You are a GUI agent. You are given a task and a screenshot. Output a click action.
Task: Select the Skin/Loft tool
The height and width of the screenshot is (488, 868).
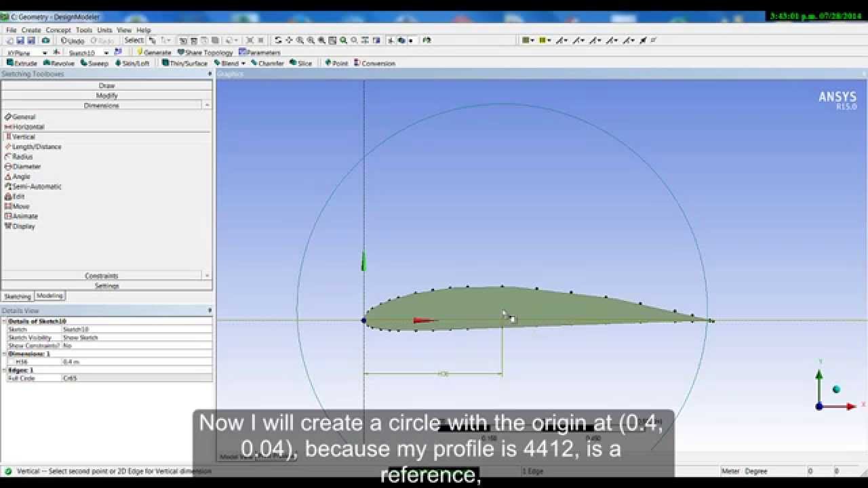click(x=132, y=63)
